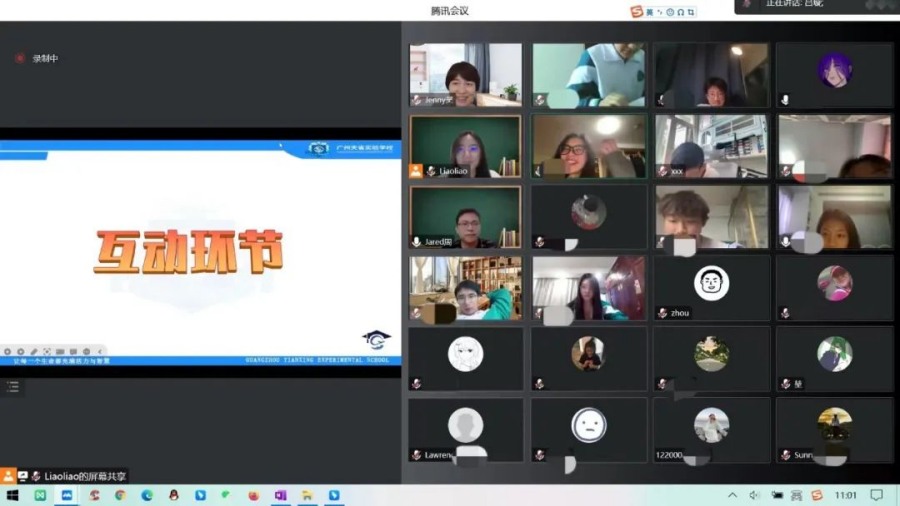The image size is (900, 506).
Task: Open list icon below shared slide
Action: click(13, 387)
